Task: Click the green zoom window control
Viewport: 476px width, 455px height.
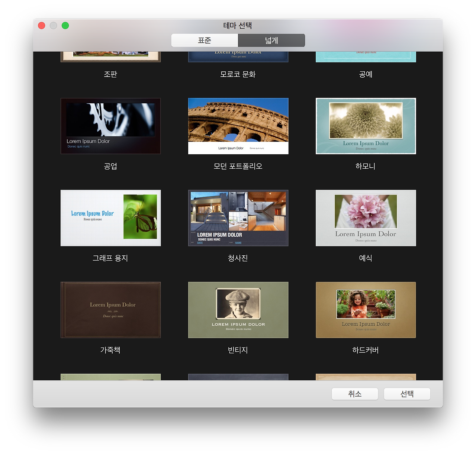Action: (x=65, y=25)
